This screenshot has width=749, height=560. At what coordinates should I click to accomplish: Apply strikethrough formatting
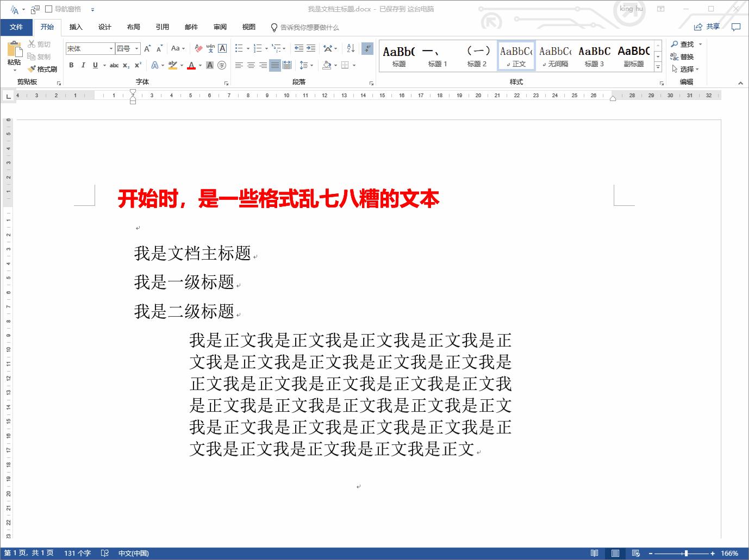tap(114, 65)
